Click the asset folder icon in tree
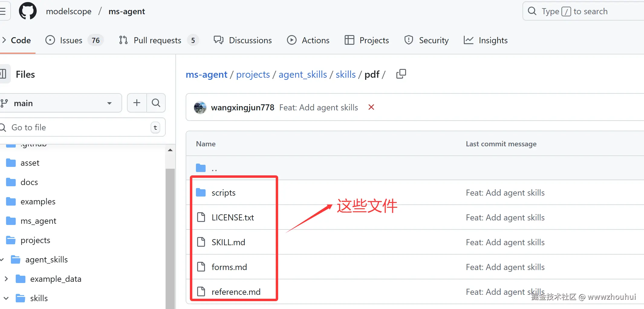 coord(11,163)
